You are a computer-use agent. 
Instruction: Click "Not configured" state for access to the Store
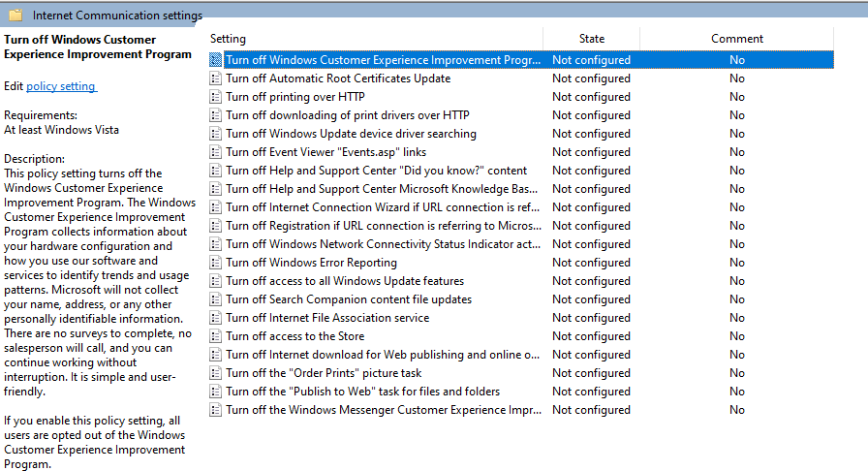pyautogui.click(x=591, y=336)
